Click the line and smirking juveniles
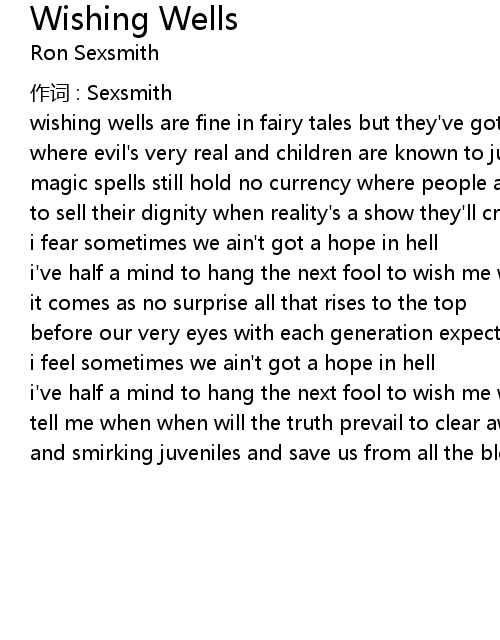500x640 pixels. pyautogui.click(x=265, y=453)
